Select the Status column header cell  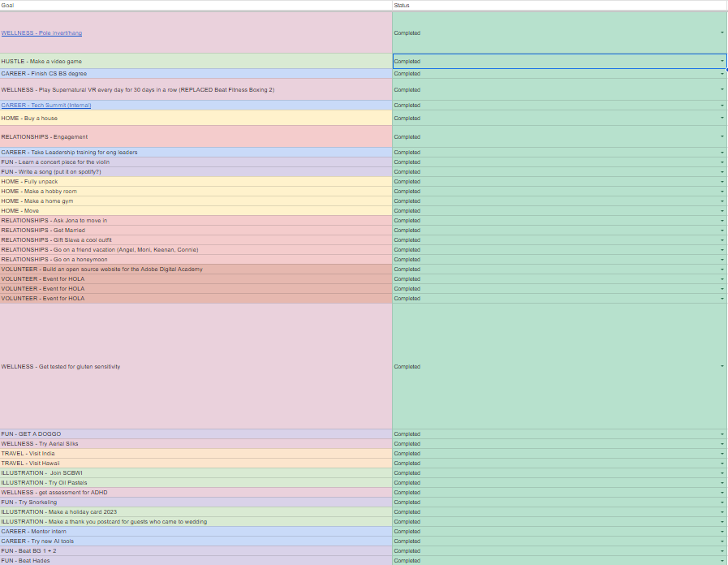558,6
